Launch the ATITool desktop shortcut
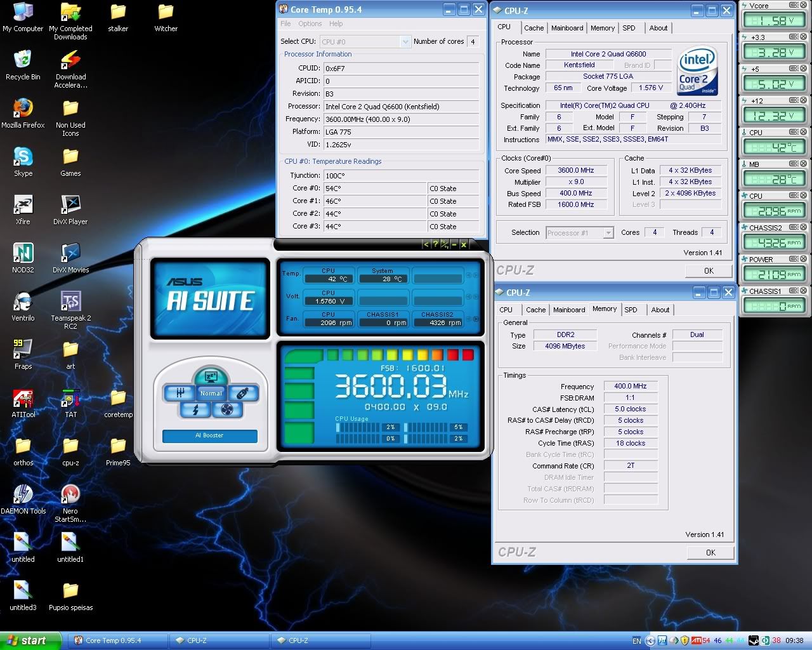Viewport: 812px width, 650px height. tap(23, 403)
